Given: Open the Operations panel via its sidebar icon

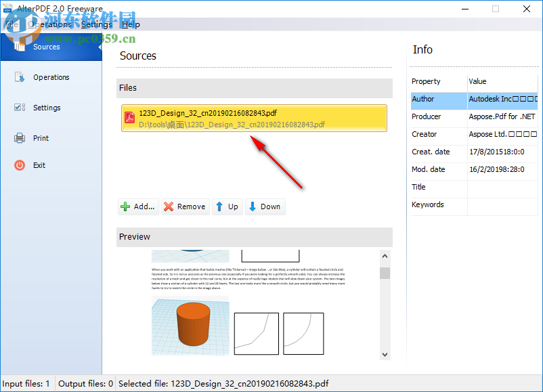Looking at the screenshot, I should click(20, 77).
